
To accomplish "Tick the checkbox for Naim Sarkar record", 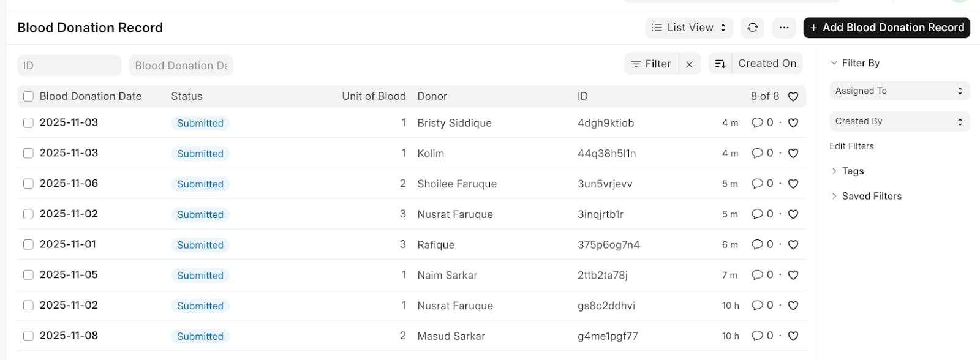I will tap(28, 275).
